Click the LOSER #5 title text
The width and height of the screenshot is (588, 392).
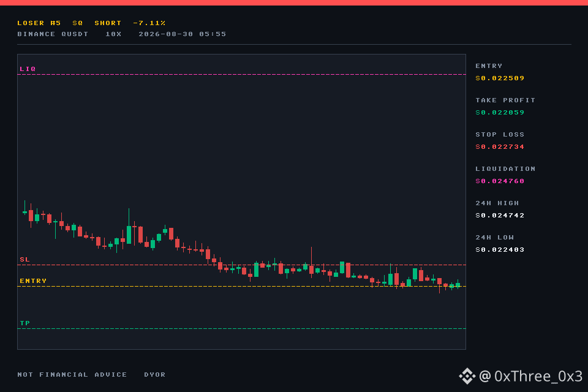coord(39,23)
